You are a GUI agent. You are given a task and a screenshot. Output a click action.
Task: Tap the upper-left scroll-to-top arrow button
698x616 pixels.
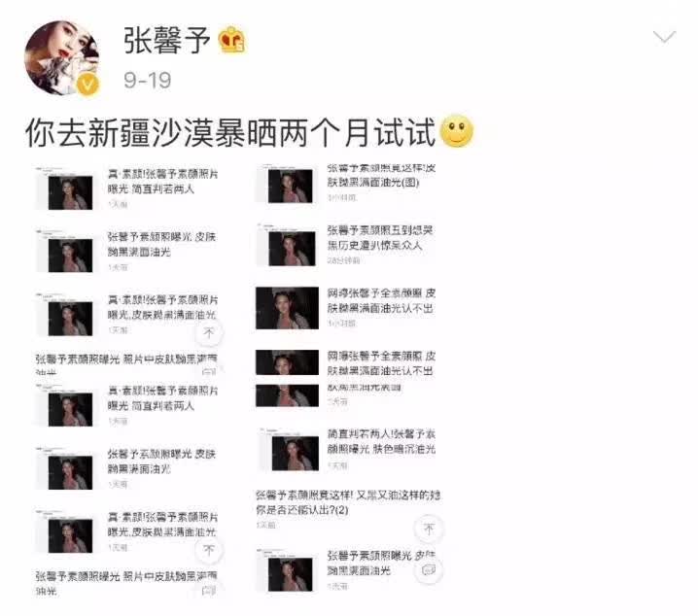click(209, 332)
